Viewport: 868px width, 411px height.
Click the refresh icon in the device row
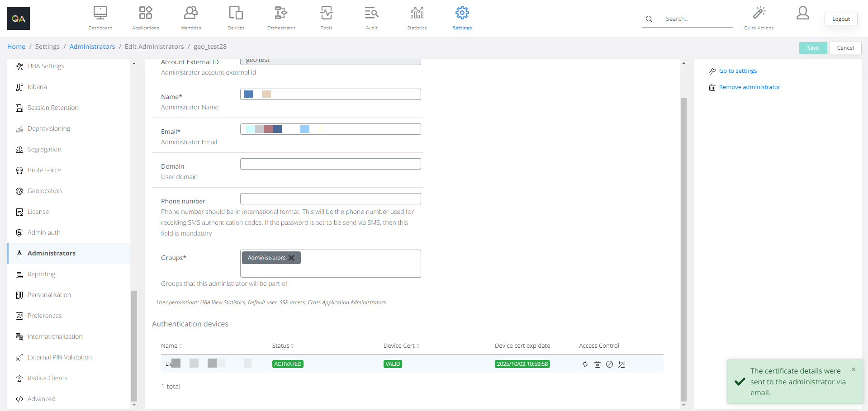point(585,364)
